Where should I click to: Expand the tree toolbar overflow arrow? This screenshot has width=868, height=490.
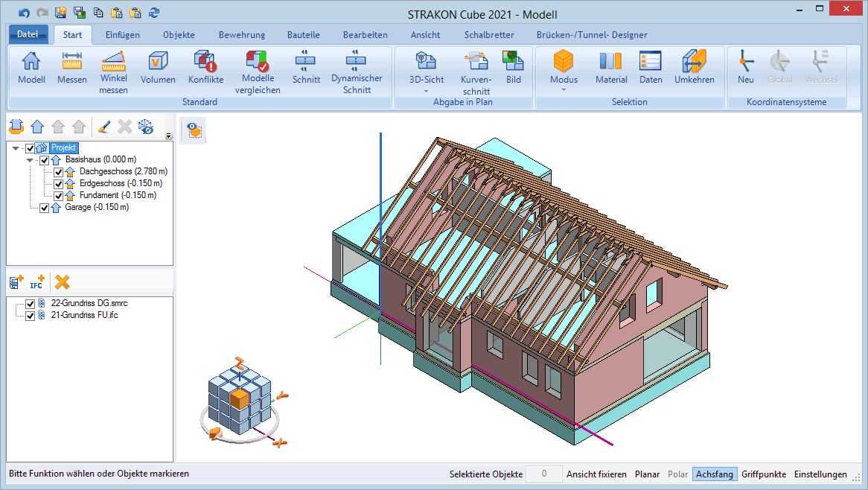(169, 136)
